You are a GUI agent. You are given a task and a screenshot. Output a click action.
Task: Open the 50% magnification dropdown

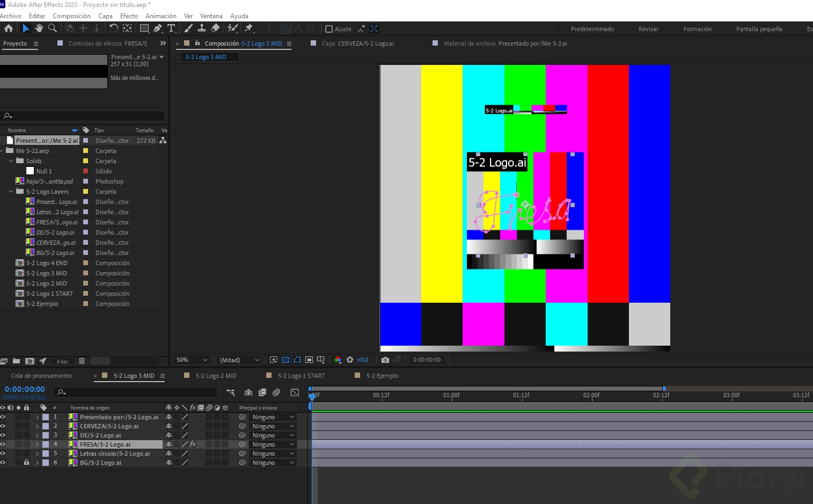pos(192,360)
